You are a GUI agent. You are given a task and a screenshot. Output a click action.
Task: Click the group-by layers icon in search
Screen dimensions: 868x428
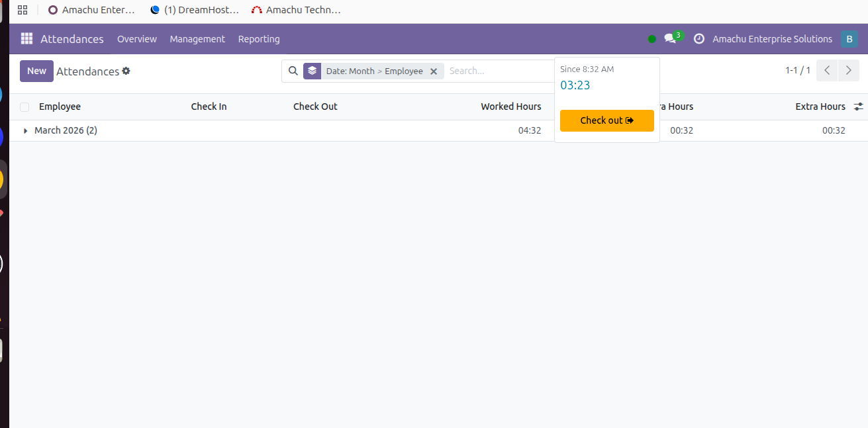[313, 71]
